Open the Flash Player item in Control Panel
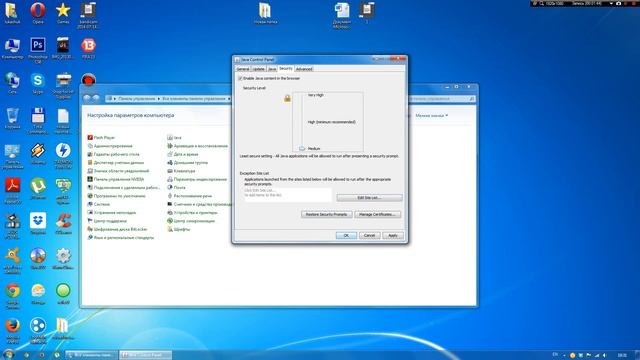Screen dimensions: 640x360 click(x=101, y=138)
